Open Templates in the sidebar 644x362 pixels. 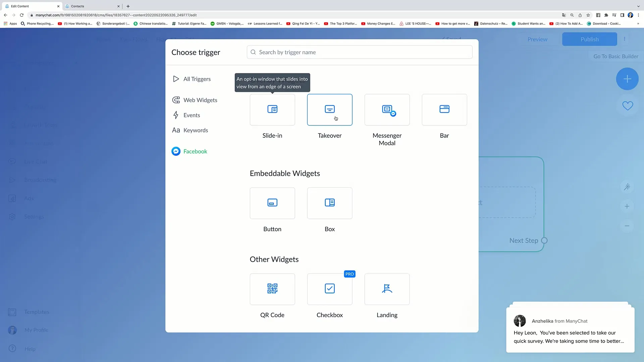point(29,312)
